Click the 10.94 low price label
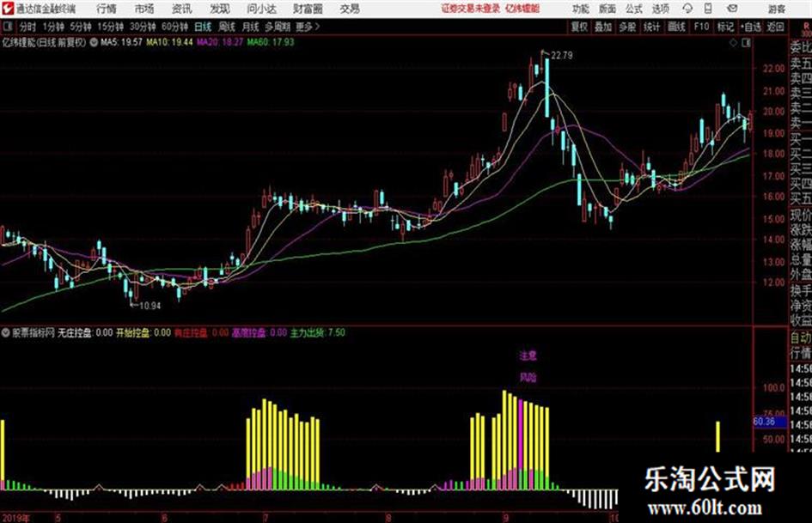The image size is (812, 523). [x=150, y=306]
